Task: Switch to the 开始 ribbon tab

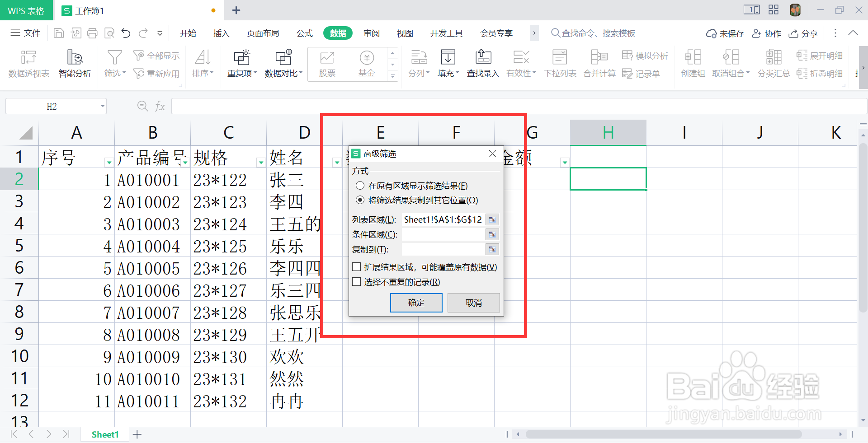Action: [x=188, y=33]
